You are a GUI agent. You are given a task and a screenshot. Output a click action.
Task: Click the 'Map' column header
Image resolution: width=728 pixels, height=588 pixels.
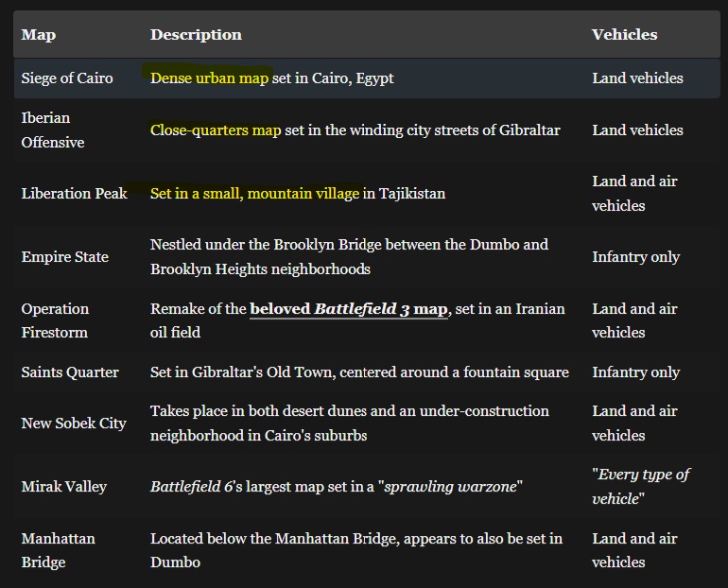(39, 35)
